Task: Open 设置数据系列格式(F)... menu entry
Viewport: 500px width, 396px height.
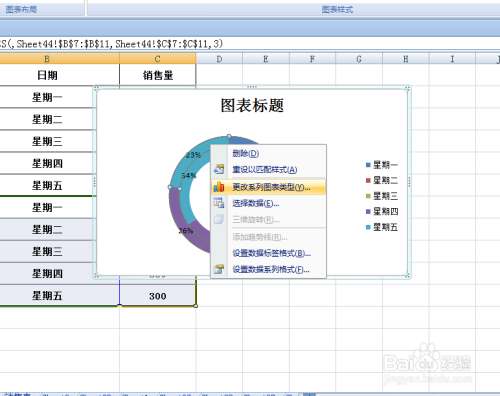Action: 271,269
